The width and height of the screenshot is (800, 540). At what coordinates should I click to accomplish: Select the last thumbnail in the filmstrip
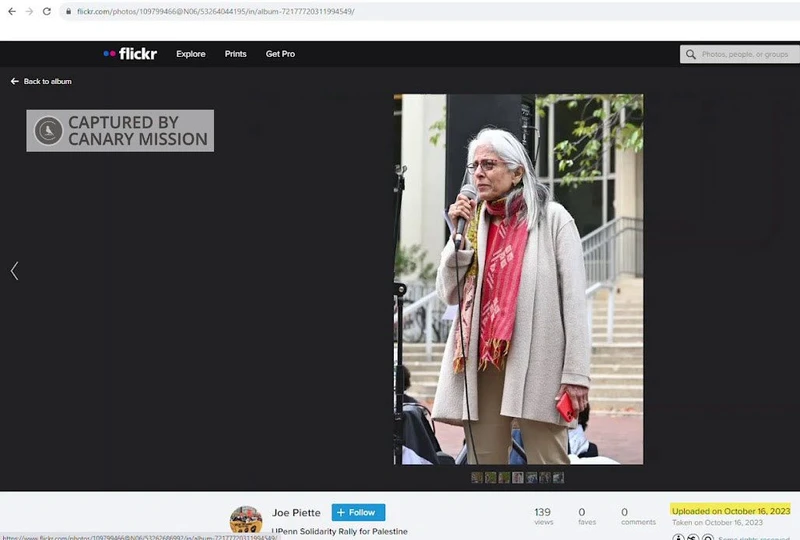(x=558, y=478)
